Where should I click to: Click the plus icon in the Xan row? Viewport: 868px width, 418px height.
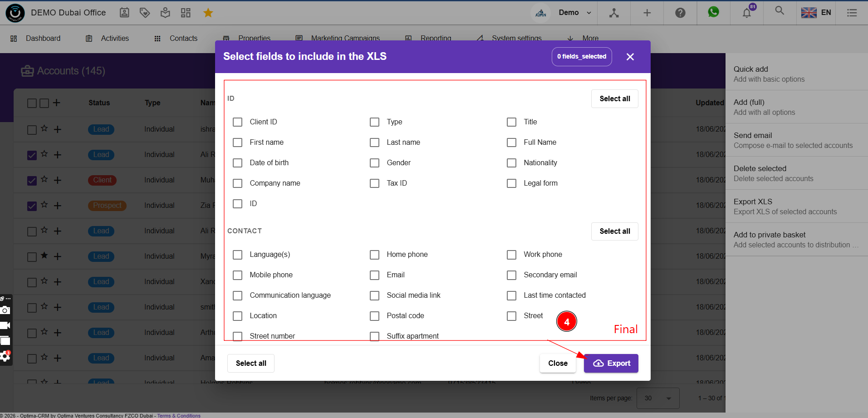(x=58, y=282)
